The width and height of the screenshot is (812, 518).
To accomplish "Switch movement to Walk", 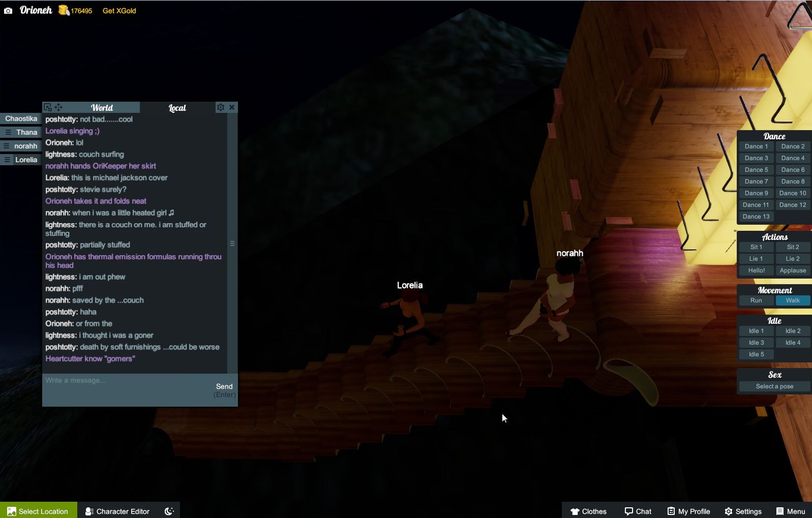I will [793, 300].
